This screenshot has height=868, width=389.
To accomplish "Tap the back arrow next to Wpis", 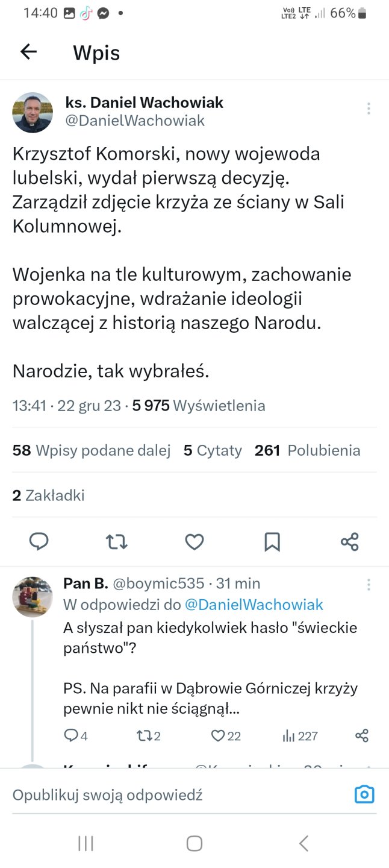I will coord(28,52).
